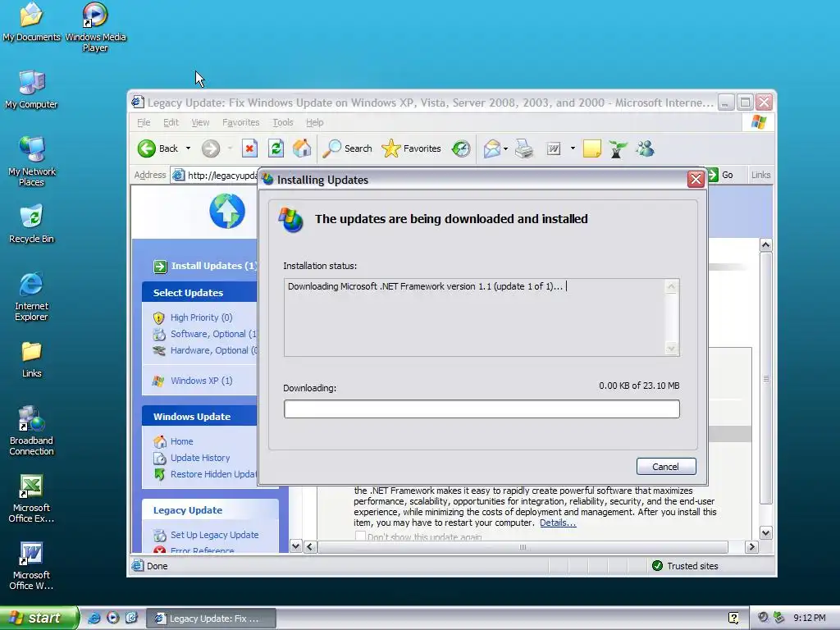
Task: Open the Edit menu
Action: click(171, 123)
